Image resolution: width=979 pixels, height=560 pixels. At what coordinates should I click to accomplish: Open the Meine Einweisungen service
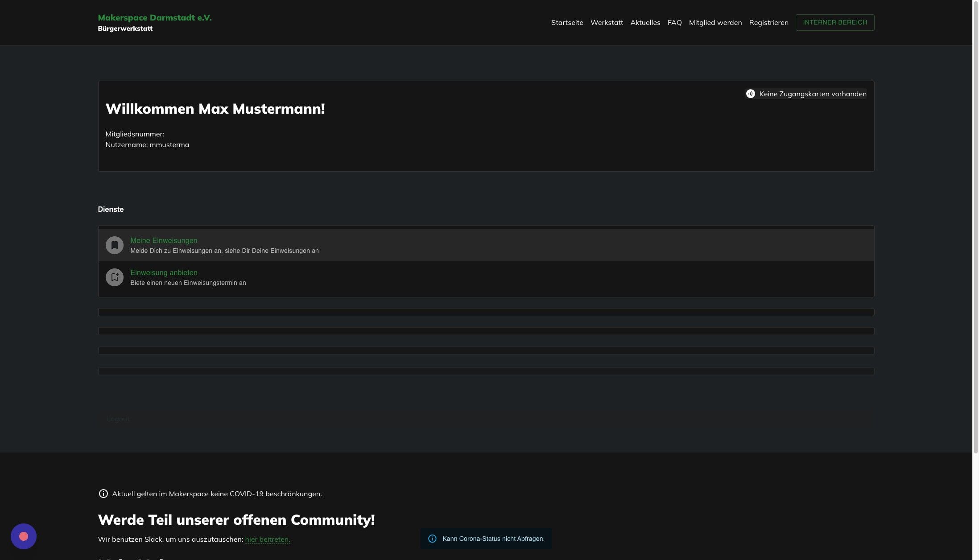click(x=164, y=240)
